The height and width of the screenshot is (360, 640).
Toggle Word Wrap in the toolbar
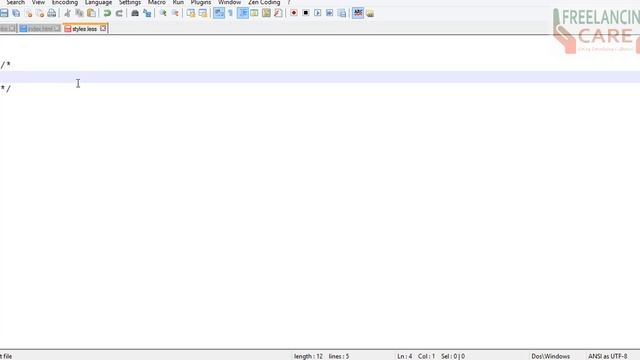219,13
